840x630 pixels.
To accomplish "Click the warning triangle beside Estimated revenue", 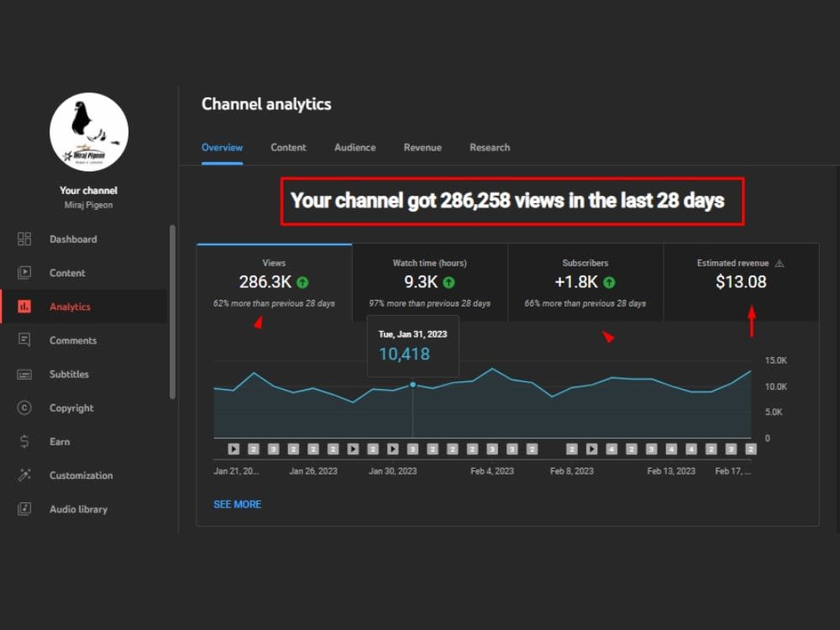I will pos(780,263).
